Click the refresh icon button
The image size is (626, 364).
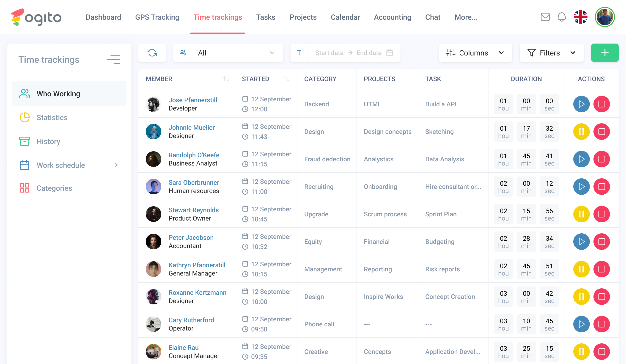point(152,53)
